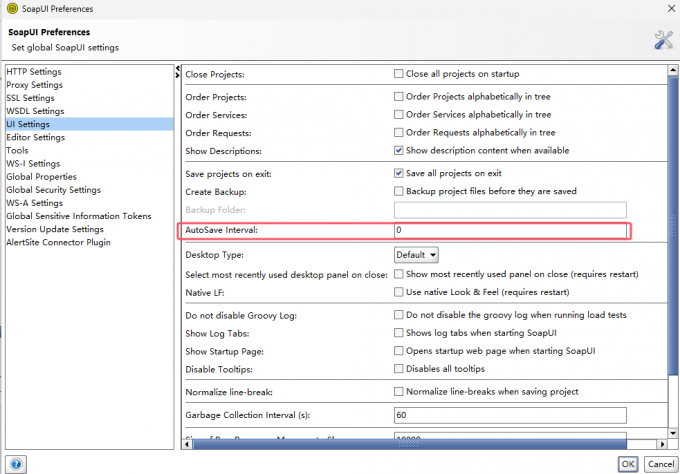Enable Use native Look & Feel

399,292
